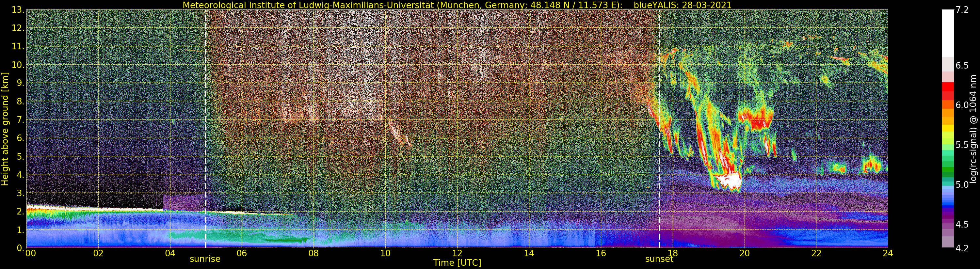This screenshot has height=269, width=980.
Task: Click the 'sunset' label below the time axis
Action: coord(659,259)
